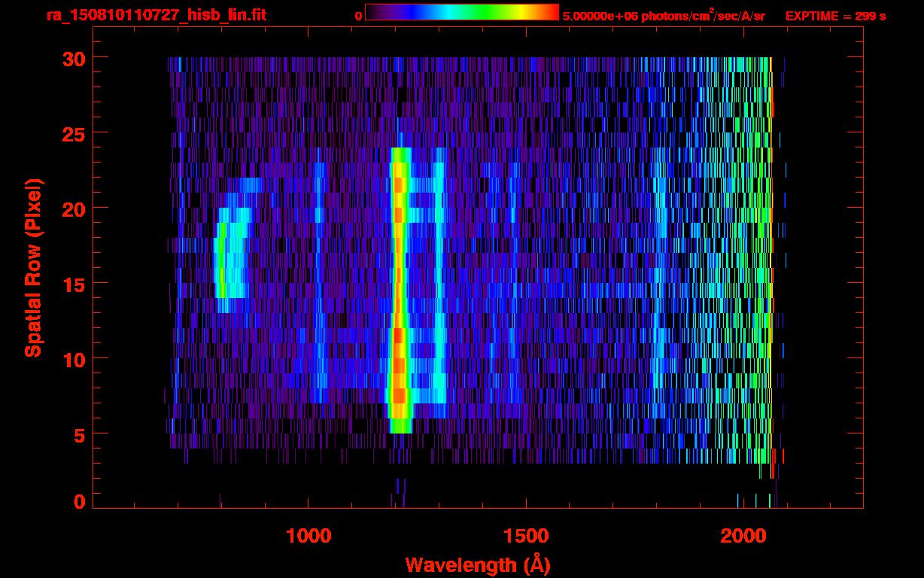Click the Spatial Row (Pixel) axis title

(x=32, y=267)
